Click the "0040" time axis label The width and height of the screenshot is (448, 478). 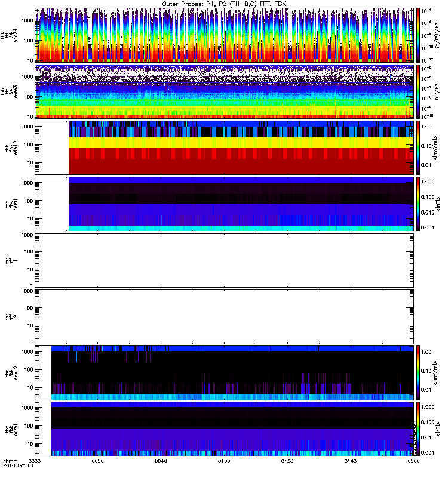click(x=161, y=461)
